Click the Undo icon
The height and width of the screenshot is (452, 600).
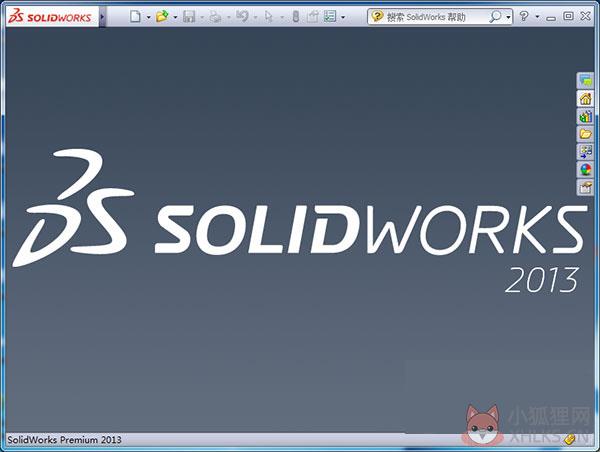click(242, 16)
